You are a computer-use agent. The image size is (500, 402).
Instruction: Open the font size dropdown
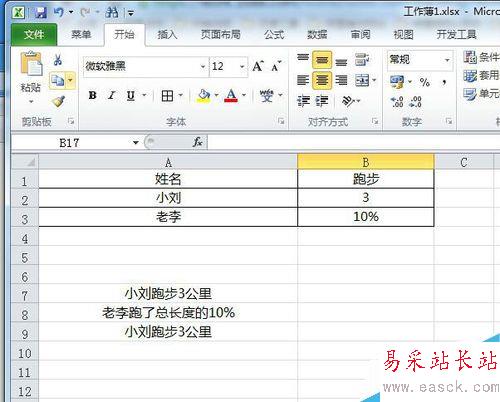242,67
